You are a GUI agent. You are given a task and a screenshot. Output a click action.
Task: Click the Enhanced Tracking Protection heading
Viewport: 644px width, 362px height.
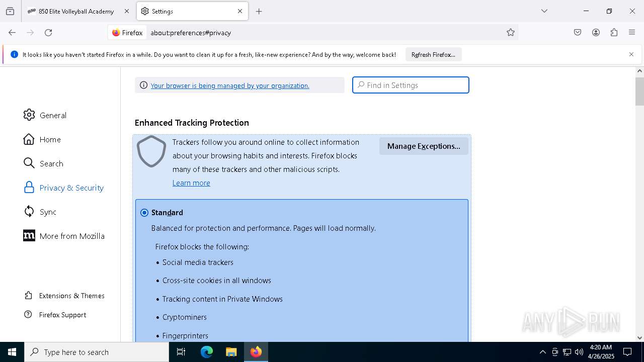click(x=192, y=123)
